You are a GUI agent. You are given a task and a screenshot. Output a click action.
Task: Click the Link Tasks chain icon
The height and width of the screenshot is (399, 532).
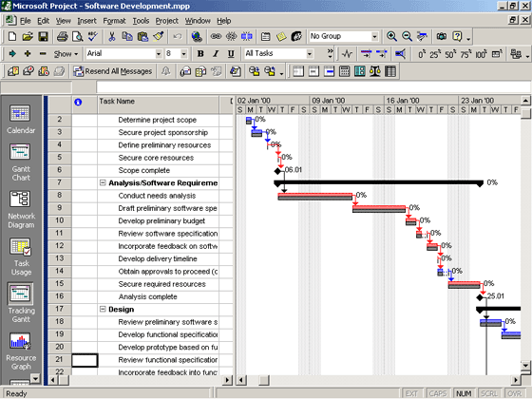point(216,36)
